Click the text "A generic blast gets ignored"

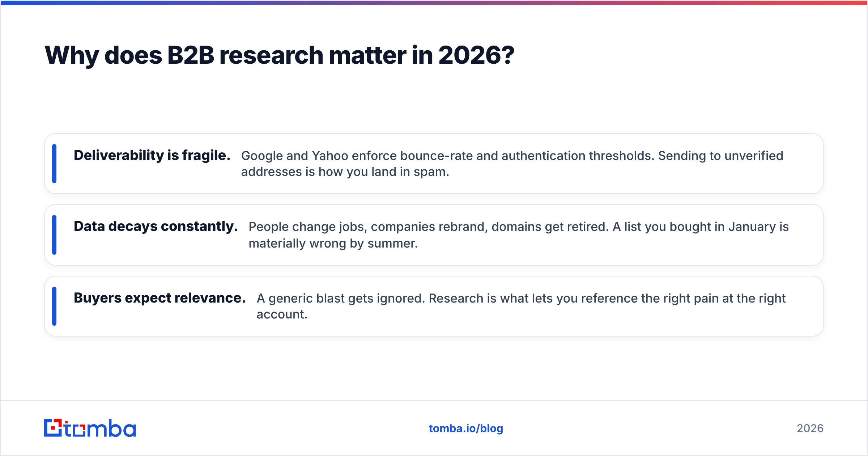click(x=341, y=298)
